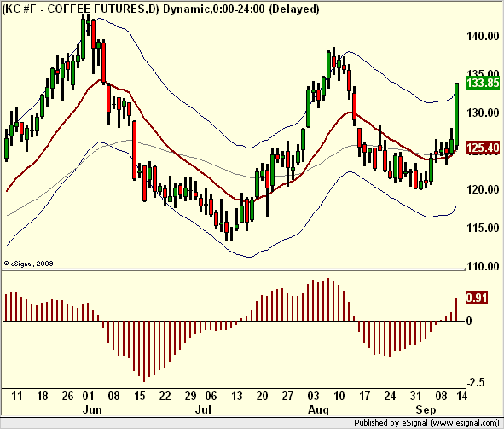Screen dimensions: 504x429
Task: Click the Aug month label
Action: tap(319, 409)
